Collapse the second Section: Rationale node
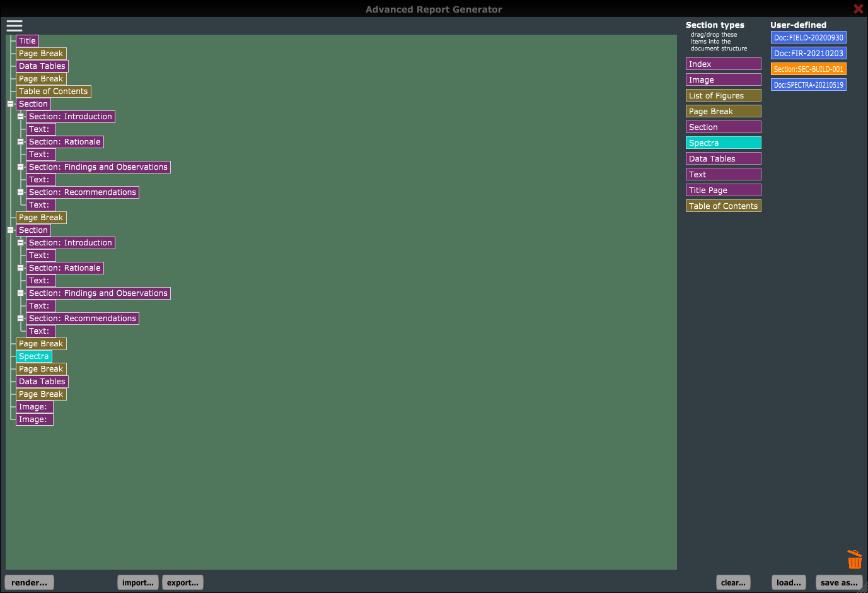 tap(20, 267)
